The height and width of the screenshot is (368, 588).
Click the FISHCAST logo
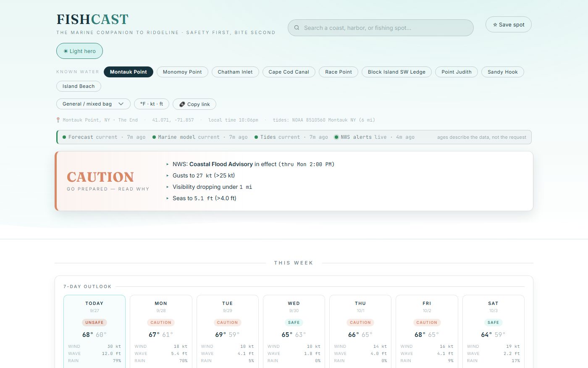[92, 19]
